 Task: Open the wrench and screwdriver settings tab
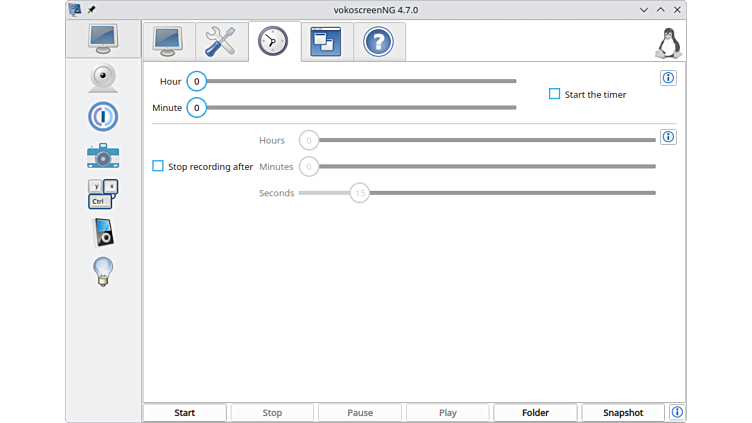pos(220,42)
